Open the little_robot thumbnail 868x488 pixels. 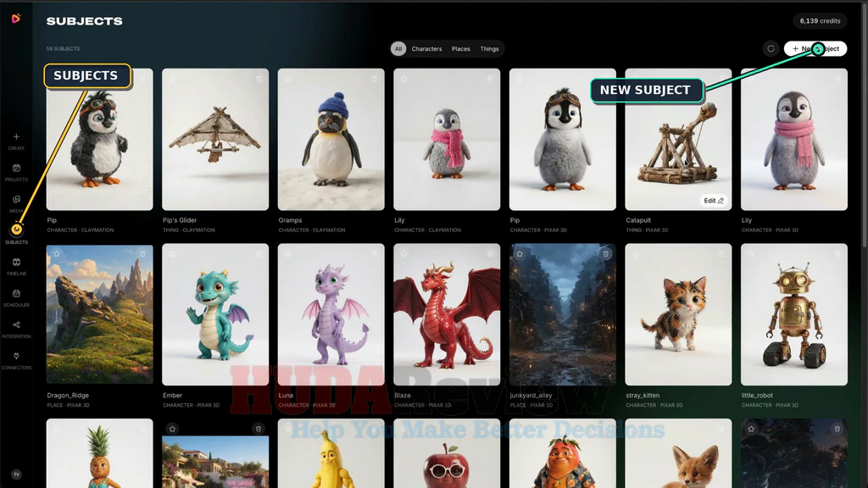pos(793,314)
